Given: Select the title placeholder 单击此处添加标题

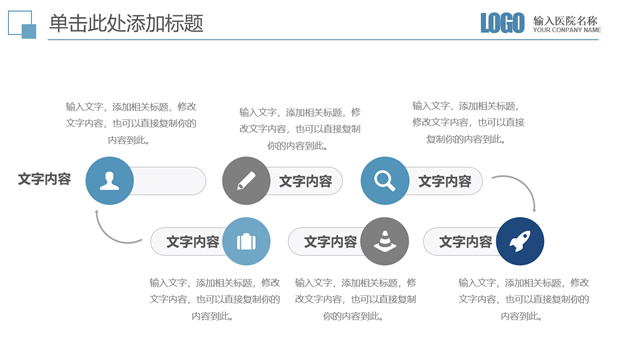Looking at the screenshot, I should pos(126,23).
